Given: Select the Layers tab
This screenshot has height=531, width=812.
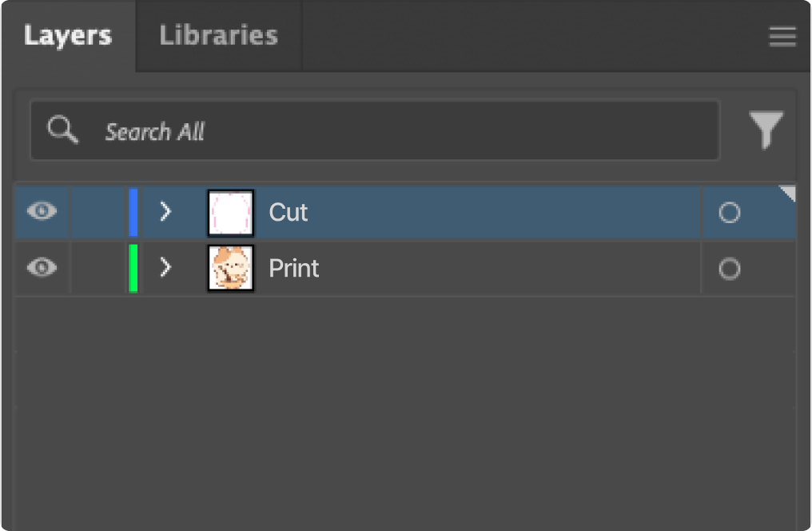Looking at the screenshot, I should pyautogui.click(x=68, y=36).
